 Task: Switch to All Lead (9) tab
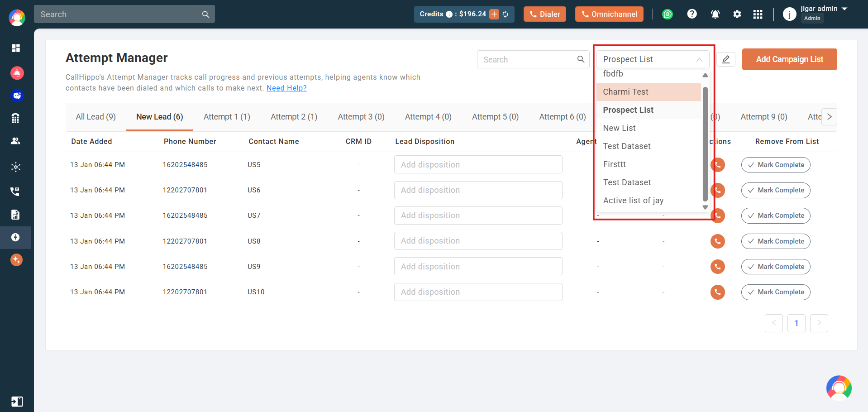pos(95,117)
